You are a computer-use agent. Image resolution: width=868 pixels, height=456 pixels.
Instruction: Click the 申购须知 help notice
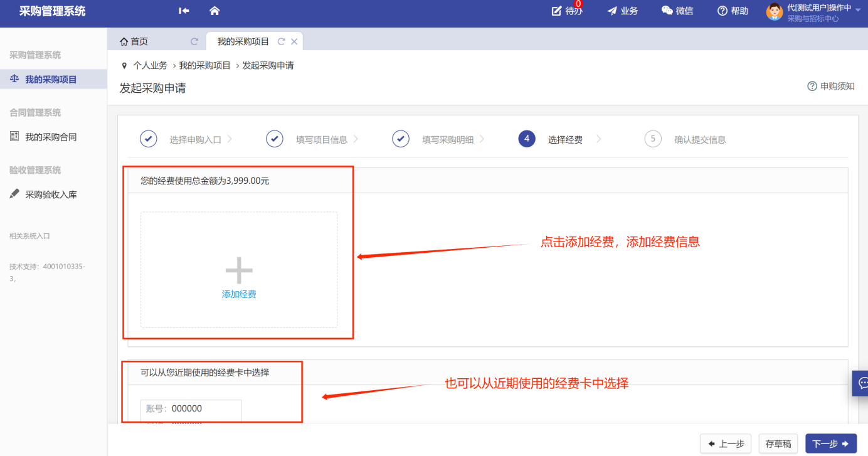pyautogui.click(x=831, y=86)
